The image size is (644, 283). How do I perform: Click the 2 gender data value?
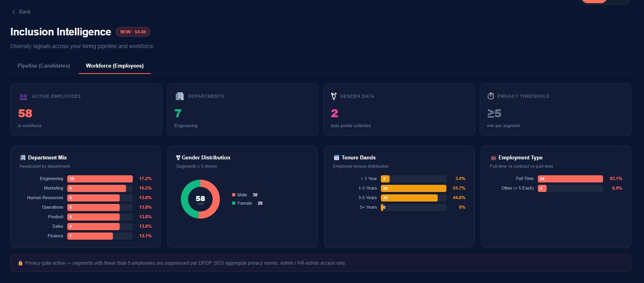tap(334, 113)
